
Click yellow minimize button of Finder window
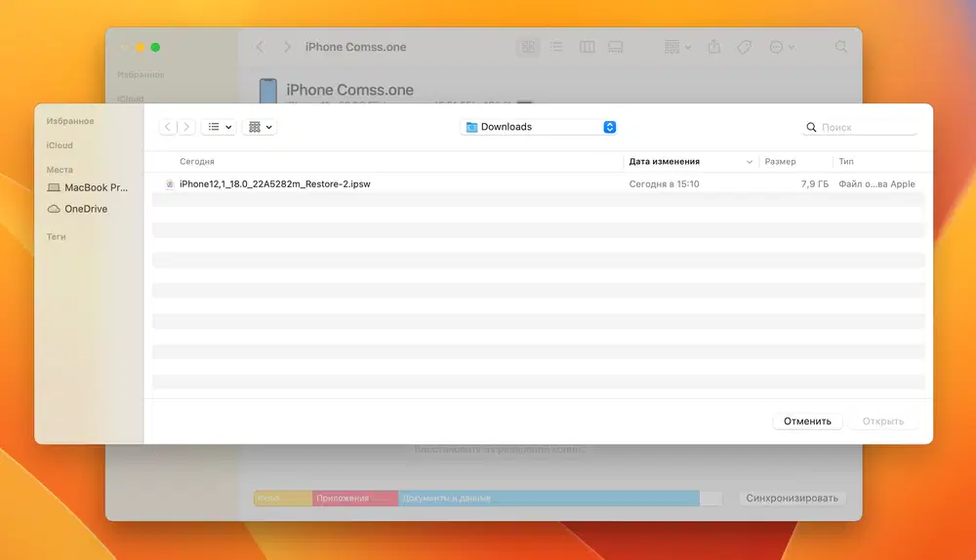point(141,47)
